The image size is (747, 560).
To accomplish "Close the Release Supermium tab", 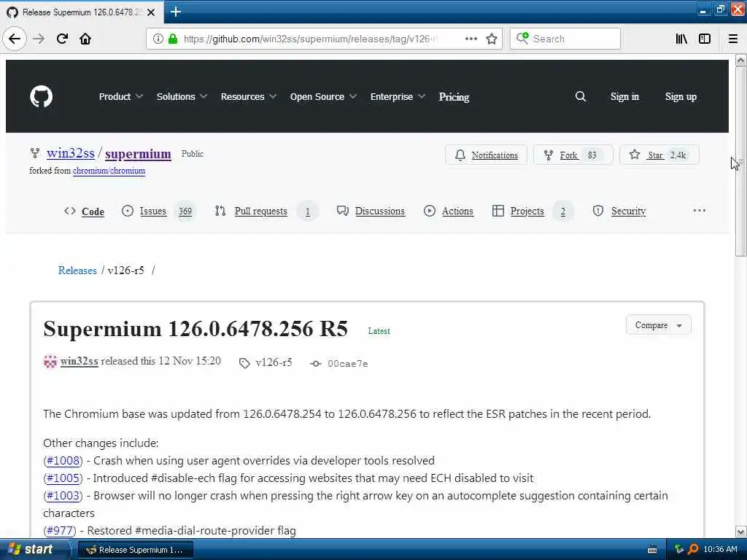I will coord(151,12).
